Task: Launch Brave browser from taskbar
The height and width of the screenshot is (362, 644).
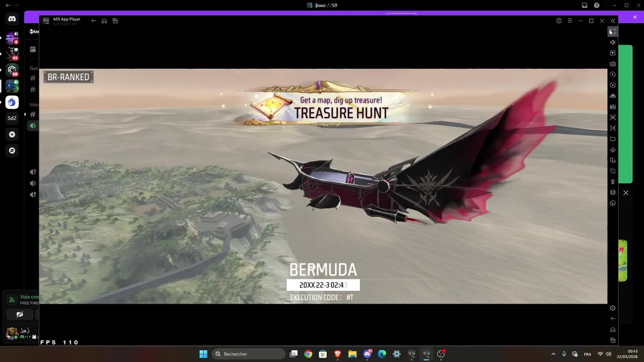Action: click(338, 354)
